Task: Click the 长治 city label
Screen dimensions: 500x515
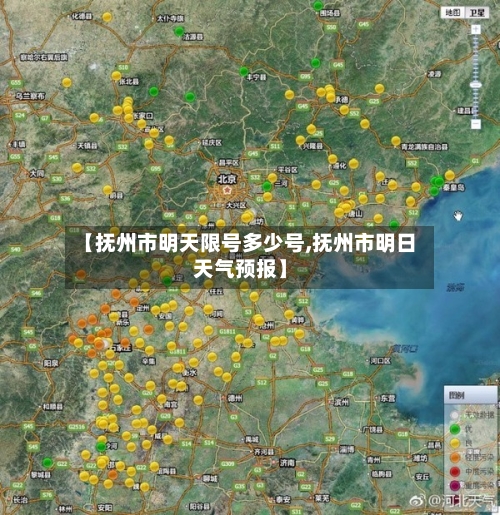Action: (x=20, y=499)
